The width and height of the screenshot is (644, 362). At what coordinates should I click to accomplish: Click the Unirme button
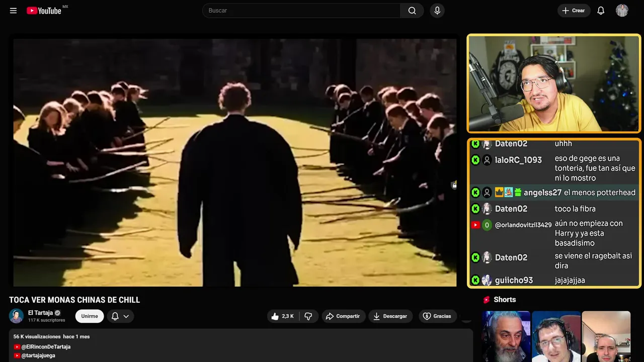(90, 316)
